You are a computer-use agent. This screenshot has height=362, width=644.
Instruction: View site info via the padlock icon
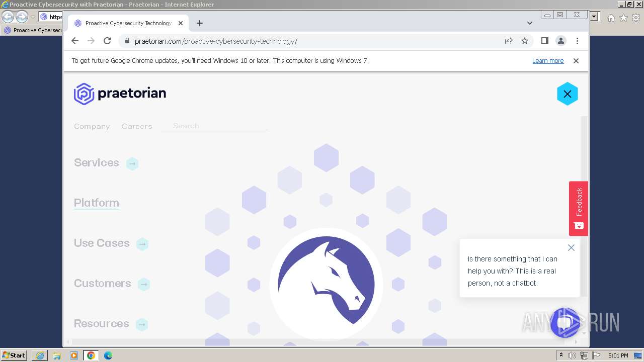point(127,41)
